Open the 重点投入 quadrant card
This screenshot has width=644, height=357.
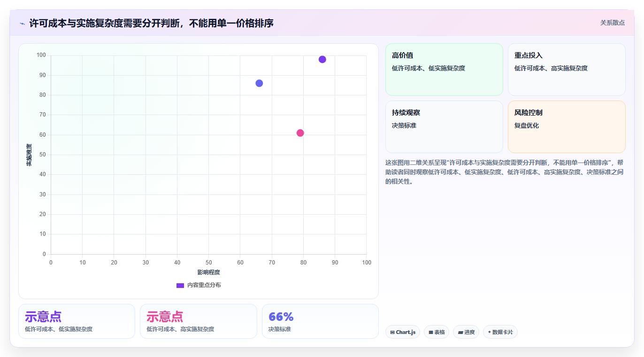pos(567,70)
